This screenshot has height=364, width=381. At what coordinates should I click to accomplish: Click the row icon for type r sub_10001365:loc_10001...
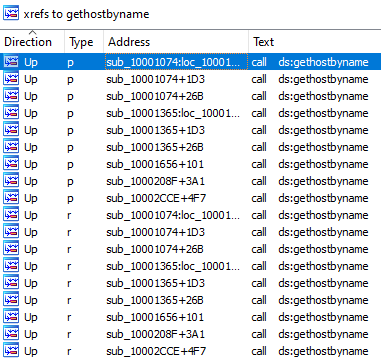pos(11,266)
